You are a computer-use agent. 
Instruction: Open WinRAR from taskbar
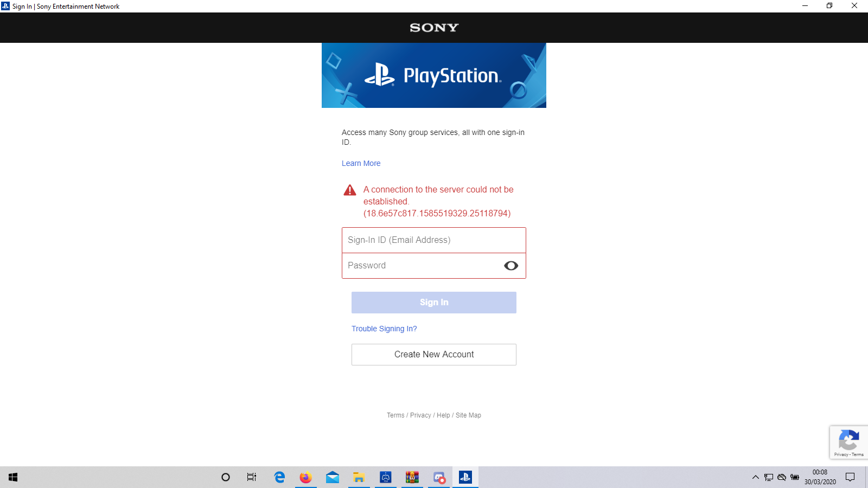point(412,477)
